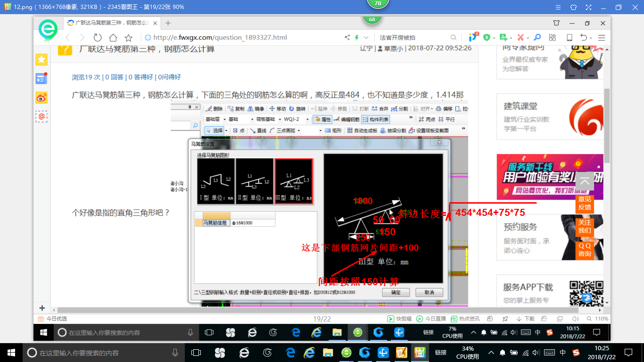Select the I型 stirrup shape thumbnail
Image resolution: width=644 pixels, height=362 pixels.
click(x=215, y=181)
